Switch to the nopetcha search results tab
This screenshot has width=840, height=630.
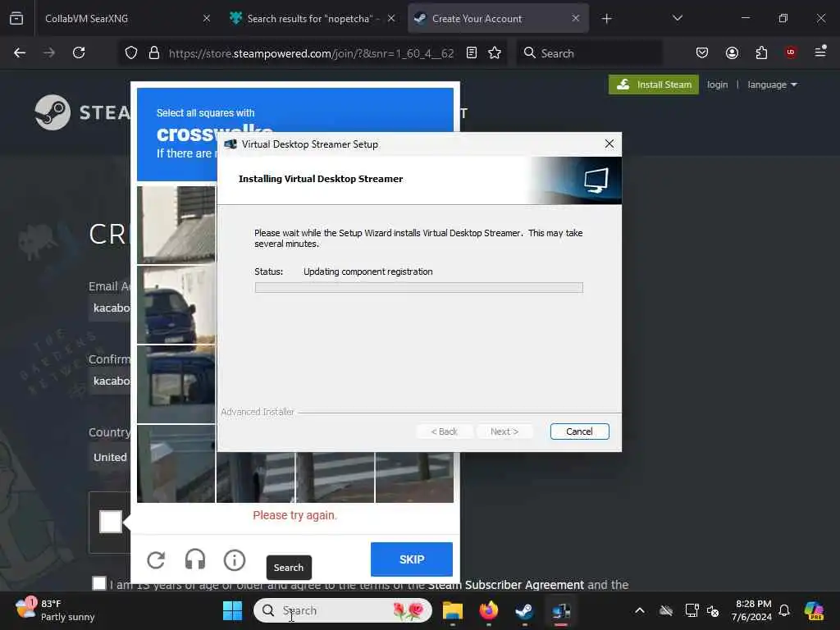pyautogui.click(x=312, y=18)
